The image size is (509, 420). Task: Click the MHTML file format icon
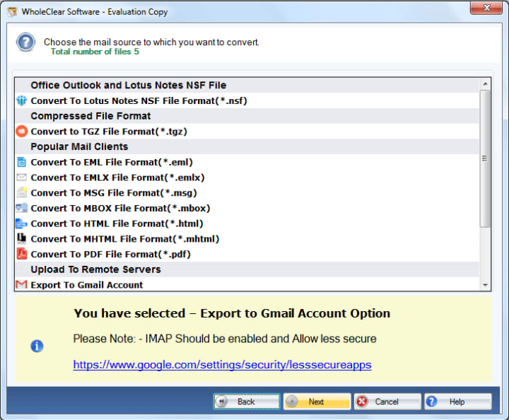[x=21, y=238]
